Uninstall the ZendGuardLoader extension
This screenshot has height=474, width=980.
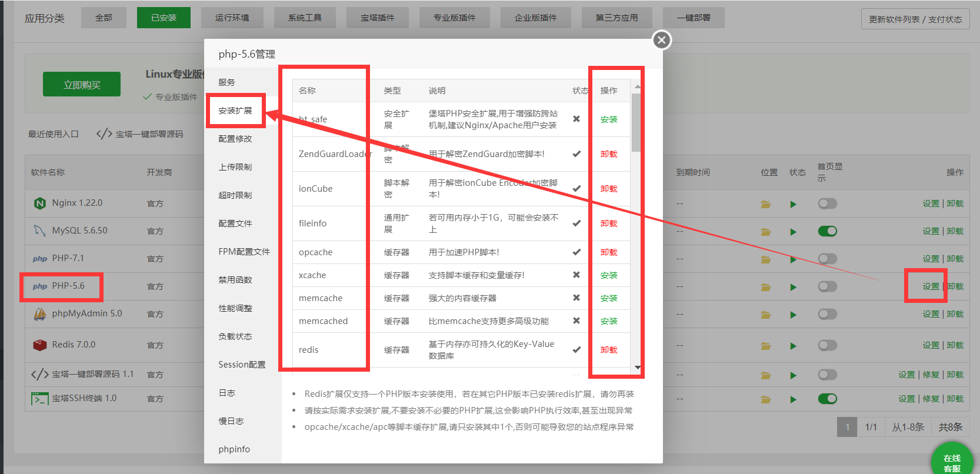click(x=609, y=154)
